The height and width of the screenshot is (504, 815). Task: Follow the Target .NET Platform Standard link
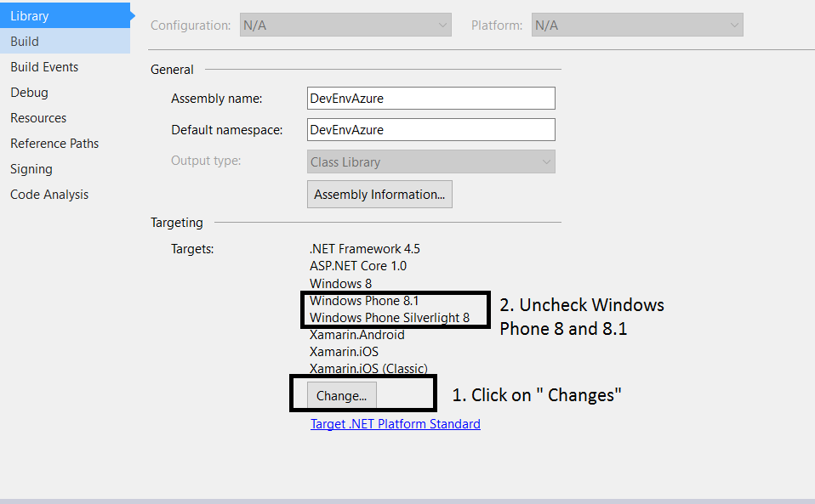pyautogui.click(x=395, y=424)
